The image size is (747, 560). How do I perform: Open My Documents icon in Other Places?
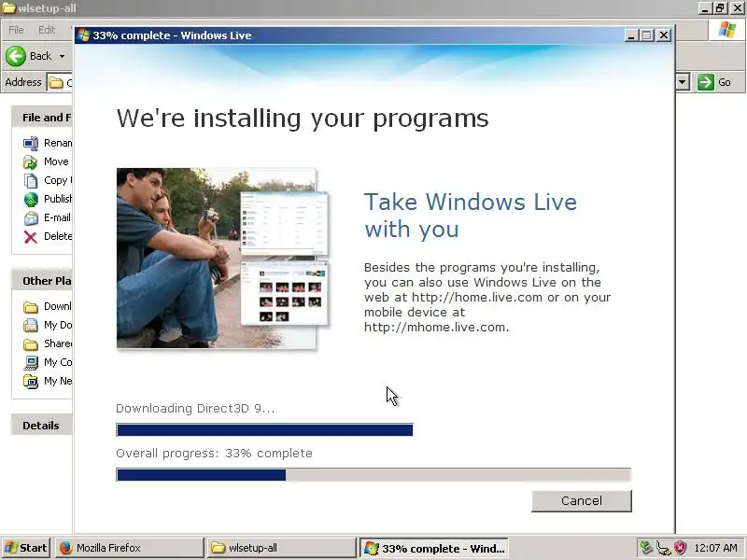(x=31, y=325)
